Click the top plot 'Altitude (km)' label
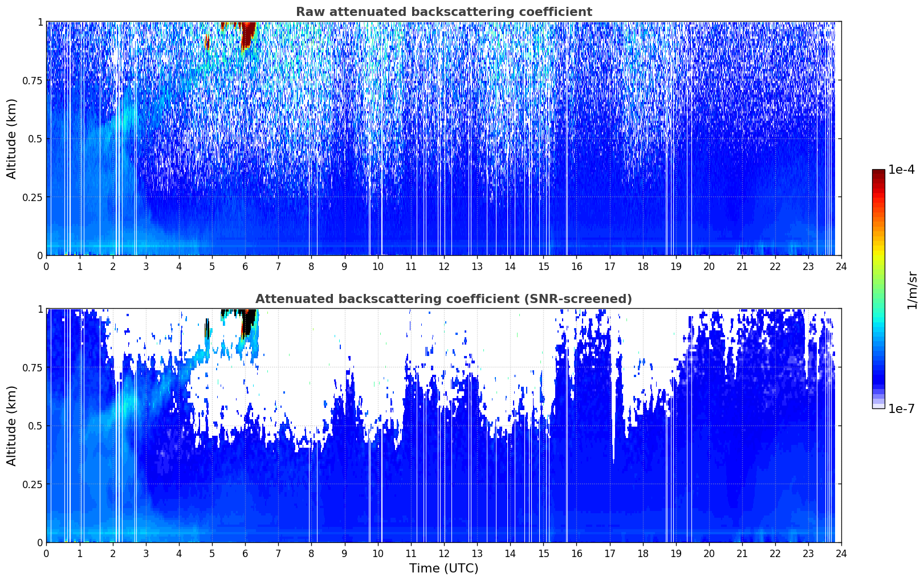 [x=12, y=138]
